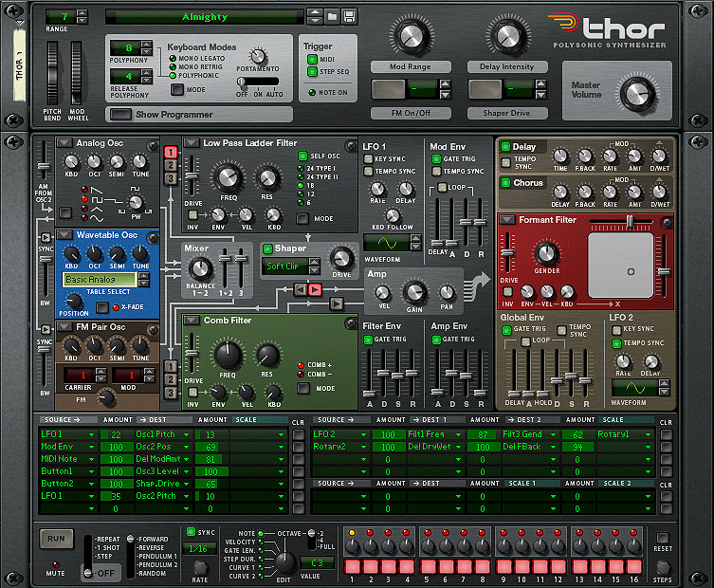This screenshot has height=588, width=714.
Task: Click the red right arrow routing button
Action: [315, 289]
